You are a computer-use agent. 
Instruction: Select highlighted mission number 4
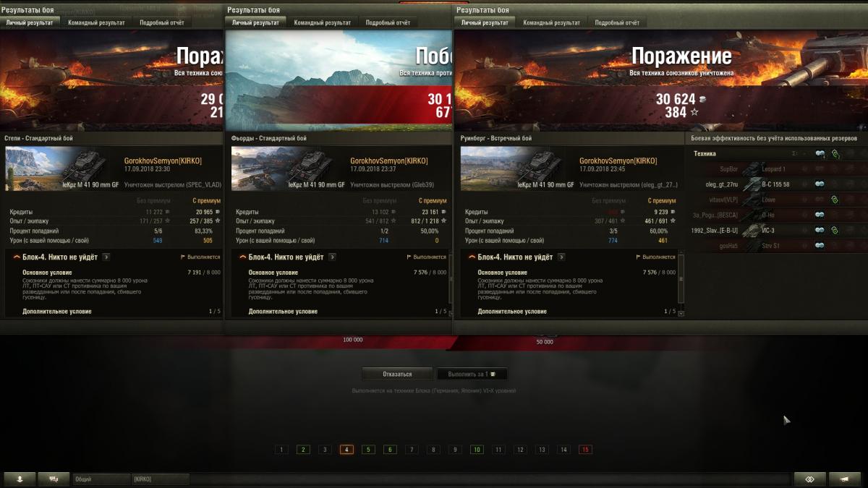(346, 450)
